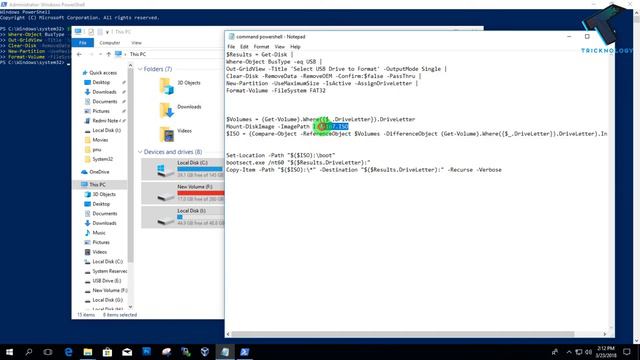Image resolution: width=640 pixels, height=360 pixels.
Task: Open the recent locations dropdown in Explorer
Action: click(100, 54)
